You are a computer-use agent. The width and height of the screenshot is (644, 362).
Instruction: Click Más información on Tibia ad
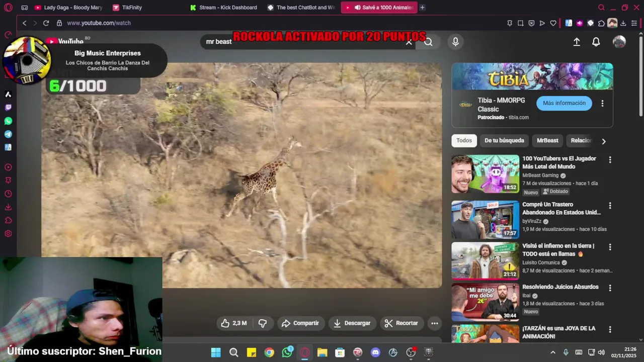[564, 103]
